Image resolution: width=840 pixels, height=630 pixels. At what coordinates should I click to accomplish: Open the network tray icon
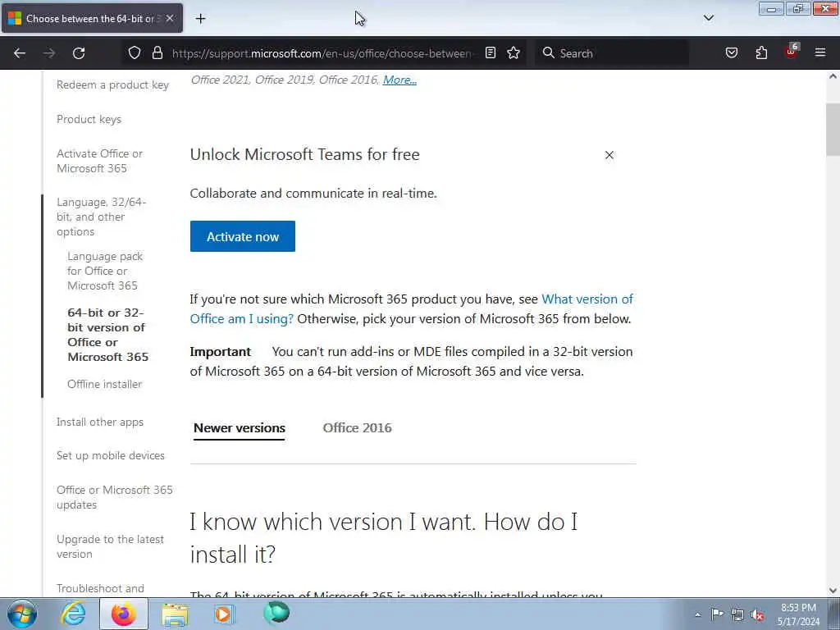737,614
